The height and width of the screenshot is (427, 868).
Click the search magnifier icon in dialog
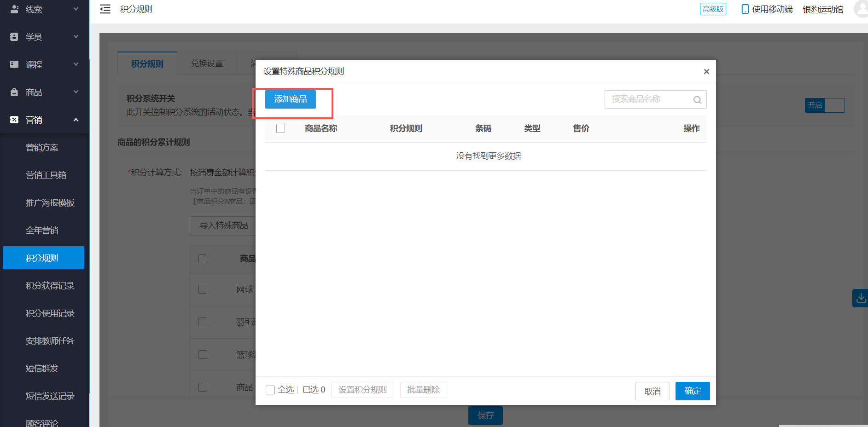(x=697, y=100)
